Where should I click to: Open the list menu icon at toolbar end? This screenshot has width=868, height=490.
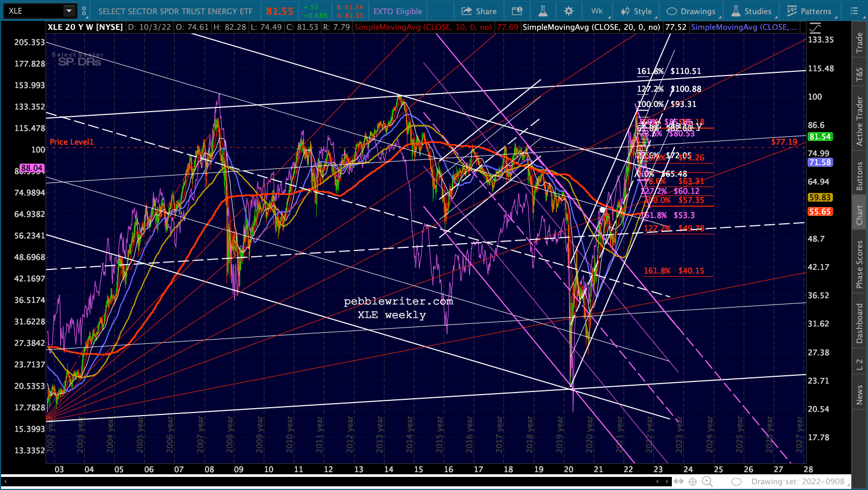(854, 11)
